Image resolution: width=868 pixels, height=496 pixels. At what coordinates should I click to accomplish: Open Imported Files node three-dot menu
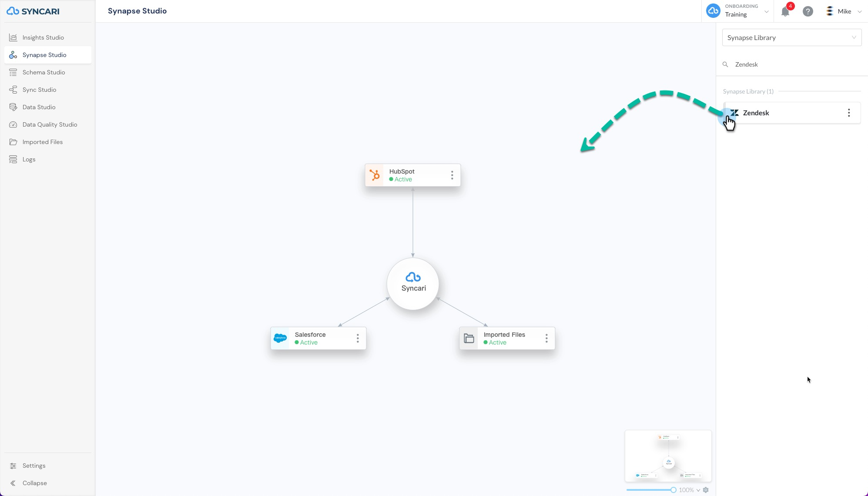click(546, 338)
